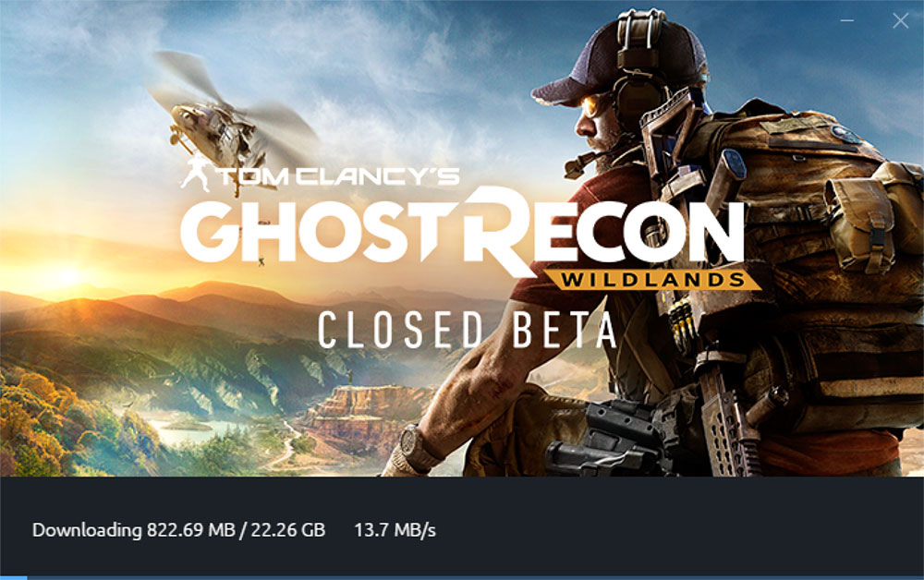Click the running ghost figure logo icon
Image resolution: width=924 pixels, height=580 pixels.
(196, 175)
